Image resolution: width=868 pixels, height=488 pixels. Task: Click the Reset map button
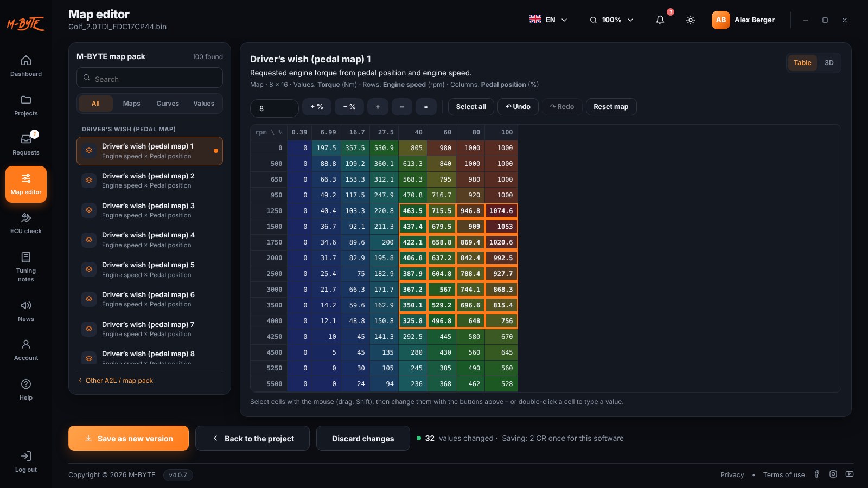(x=611, y=107)
